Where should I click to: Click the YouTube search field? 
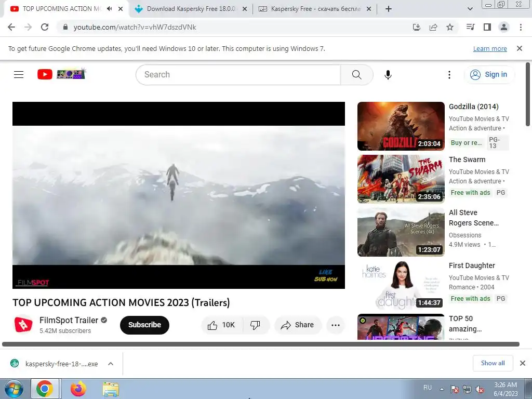click(x=238, y=75)
